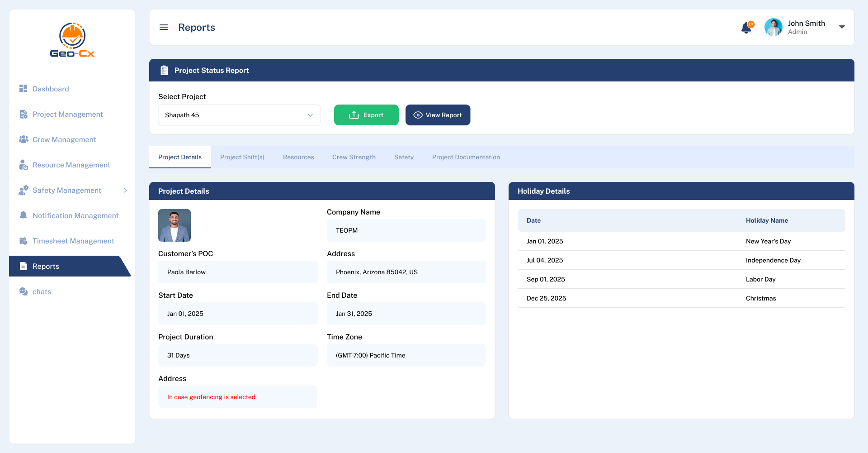Open the Project Documentation tab
The height and width of the screenshot is (453, 868).
click(466, 157)
